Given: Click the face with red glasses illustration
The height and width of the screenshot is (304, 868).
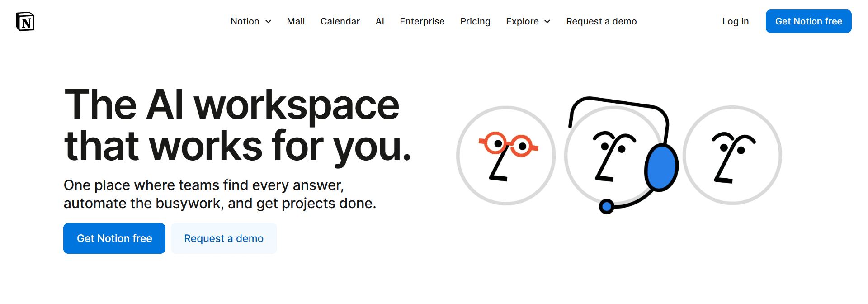Looking at the screenshot, I should click(x=506, y=156).
